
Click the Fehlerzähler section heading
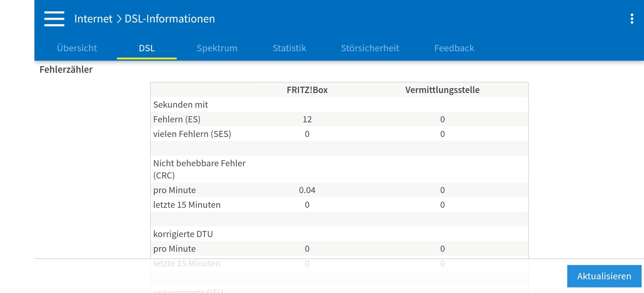point(66,70)
